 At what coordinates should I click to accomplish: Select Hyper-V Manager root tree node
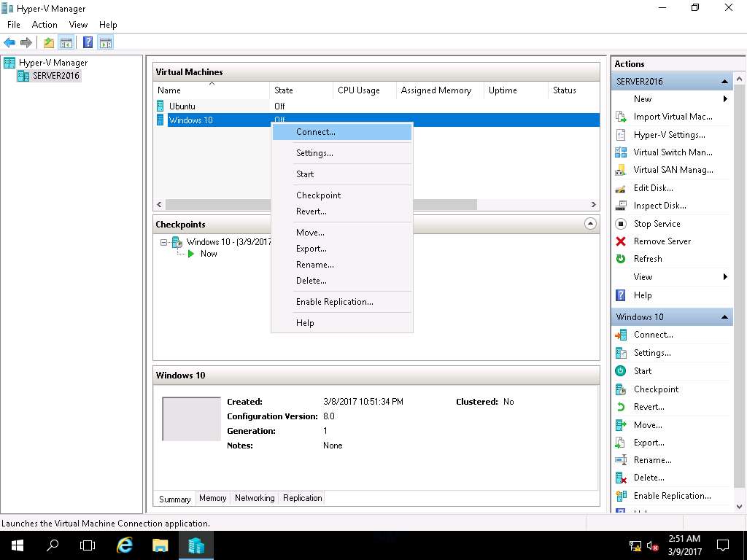(x=53, y=63)
